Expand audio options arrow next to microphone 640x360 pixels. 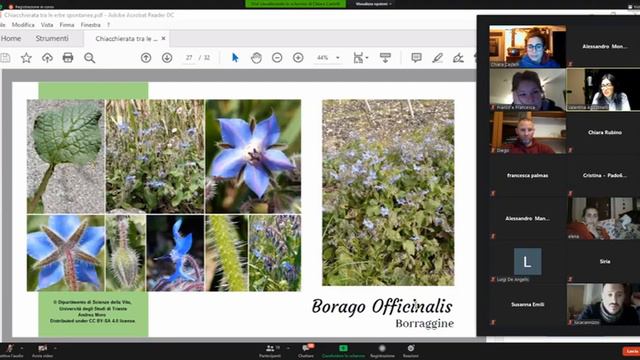pyautogui.click(x=22, y=348)
